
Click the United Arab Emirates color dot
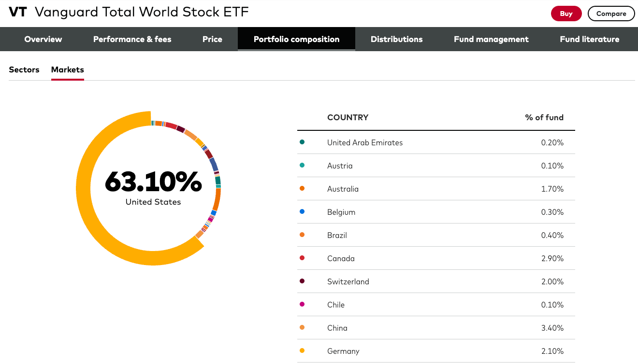302,142
